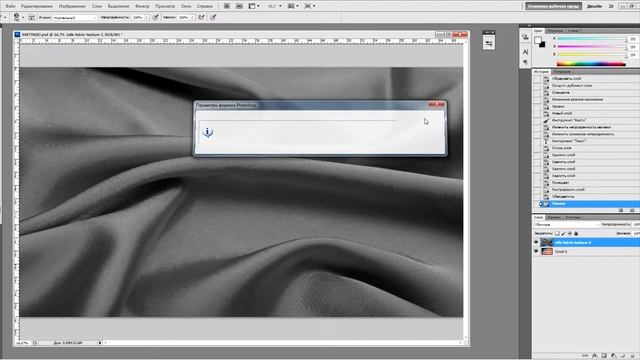Open the Режим mode dropdown
Viewport: 640px width, 360px height.
[75, 18]
